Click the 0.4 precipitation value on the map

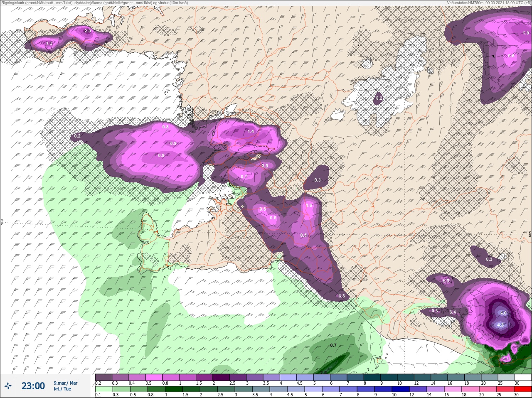point(453,312)
